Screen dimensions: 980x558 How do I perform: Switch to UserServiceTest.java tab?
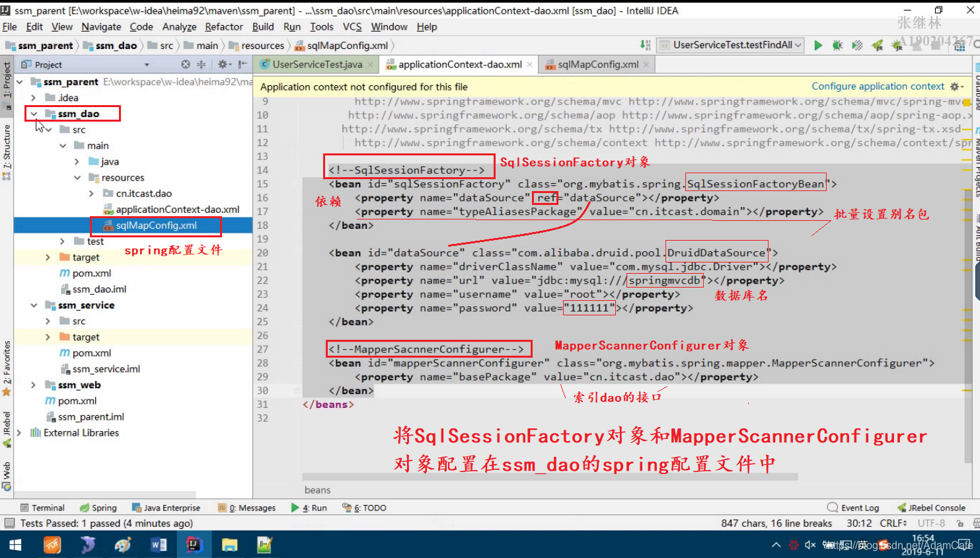click(x=317, y=64)
